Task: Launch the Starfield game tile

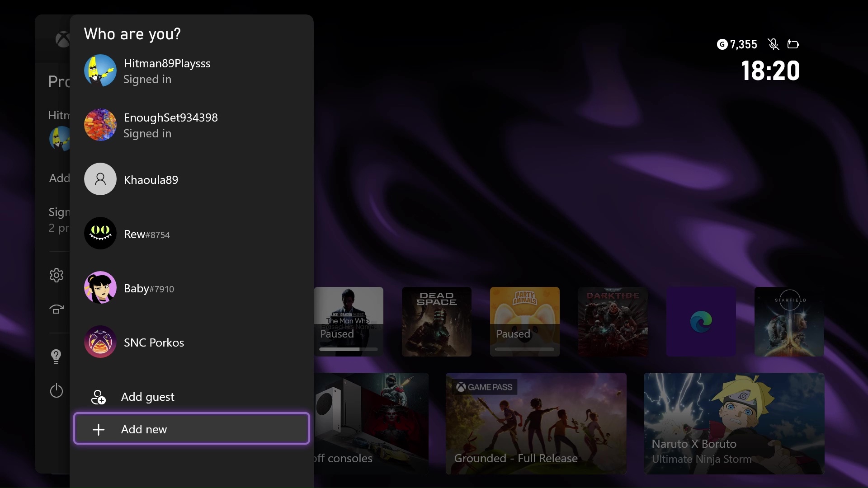Action: pyautogui.click(x=789, y=322)
